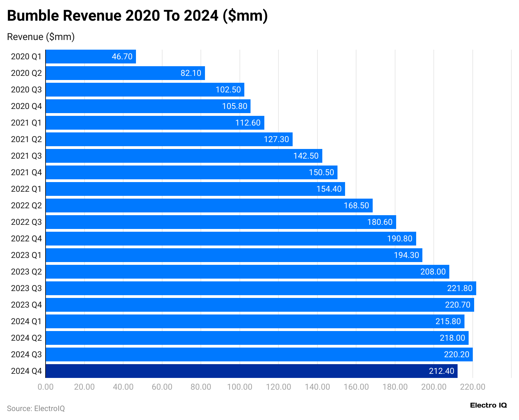Viewport: 519px width, 420px height.
Task: Click the '2024 Q1' axis label
Action: click(x=26, y=321)
